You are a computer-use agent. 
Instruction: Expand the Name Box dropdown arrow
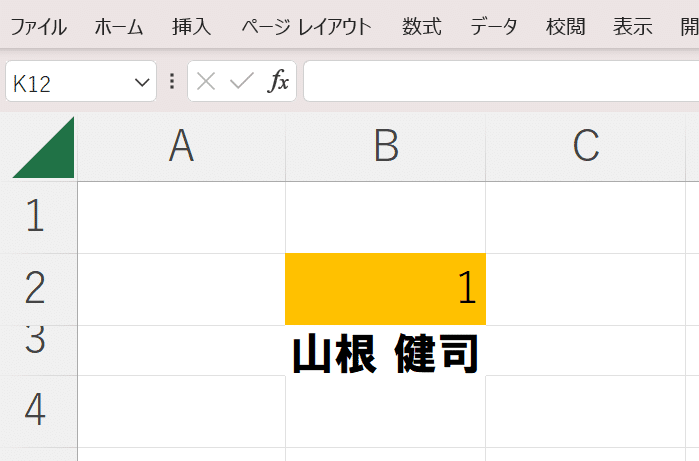142,82
